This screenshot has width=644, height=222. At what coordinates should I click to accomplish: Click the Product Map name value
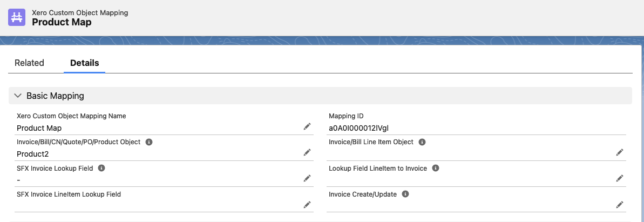pos(39,128)
